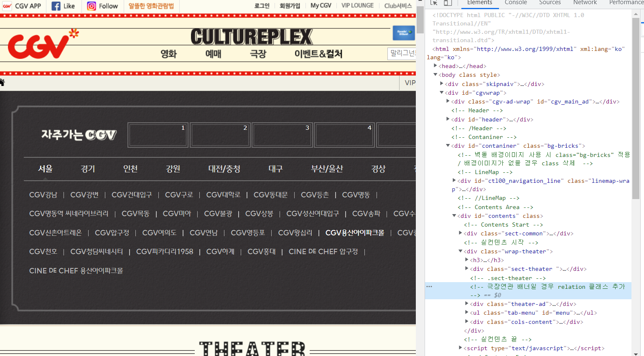
Task: Select favorite CGV slot 2
Action: click(220, 135)
